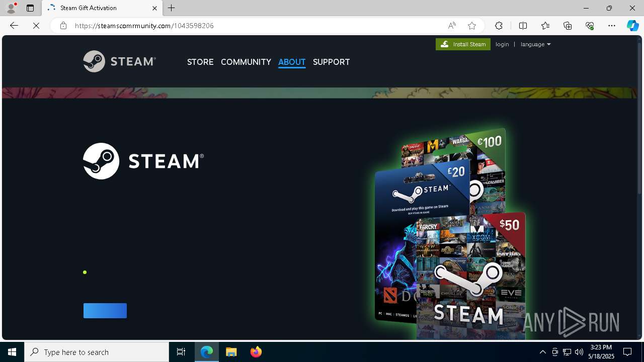Open volume tray icon
The width and height of the screenshot is (644, 362).
tap(579, 352)
